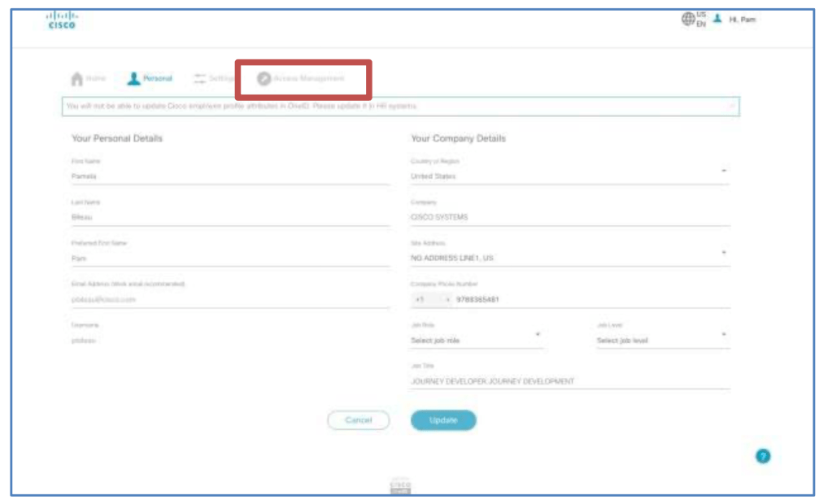Click the globe language icon
832x504 pixels.
pyautogui.click(x=688, y=20)
